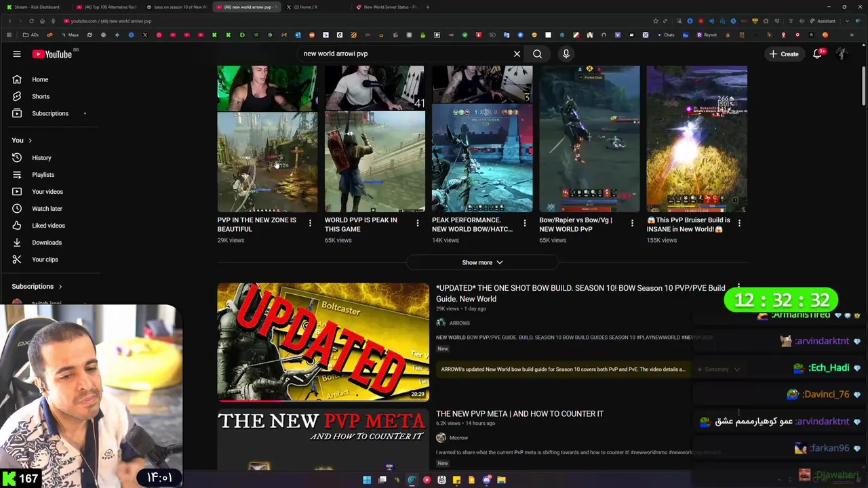Open the Windows Start menu
This screenshot has height=488, width=868.
pos(367,480)
